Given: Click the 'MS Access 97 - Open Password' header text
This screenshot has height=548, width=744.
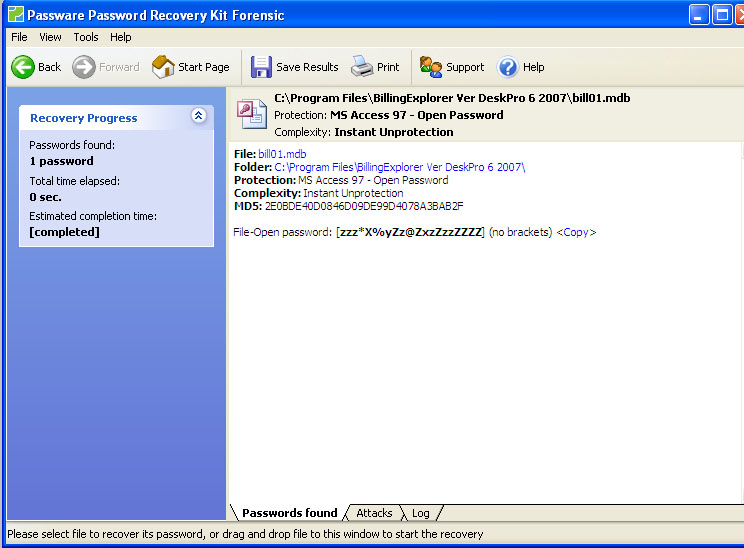Looking at the screenshot, I should point(417,115).
